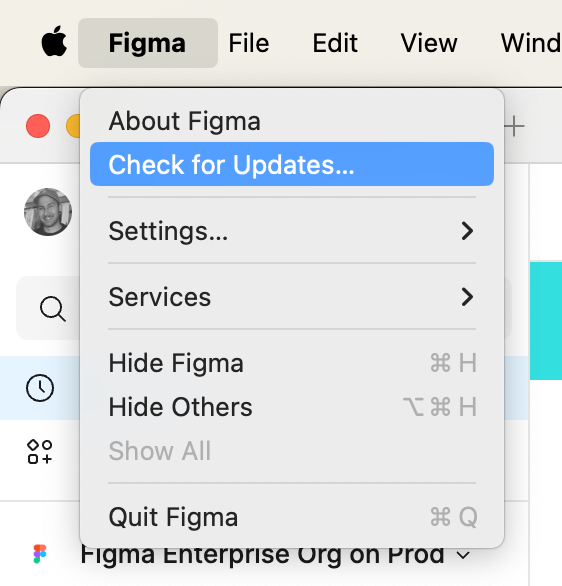Open the Figma Enterprise Org dropdown chevron
The image size is (562, 586).
pyautogui.click(x=463, y=555)
